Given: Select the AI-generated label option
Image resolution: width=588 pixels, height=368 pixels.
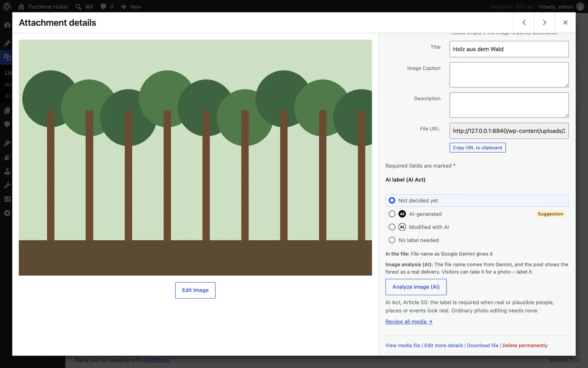Looking at the screenshot, I should coord(477,214).
